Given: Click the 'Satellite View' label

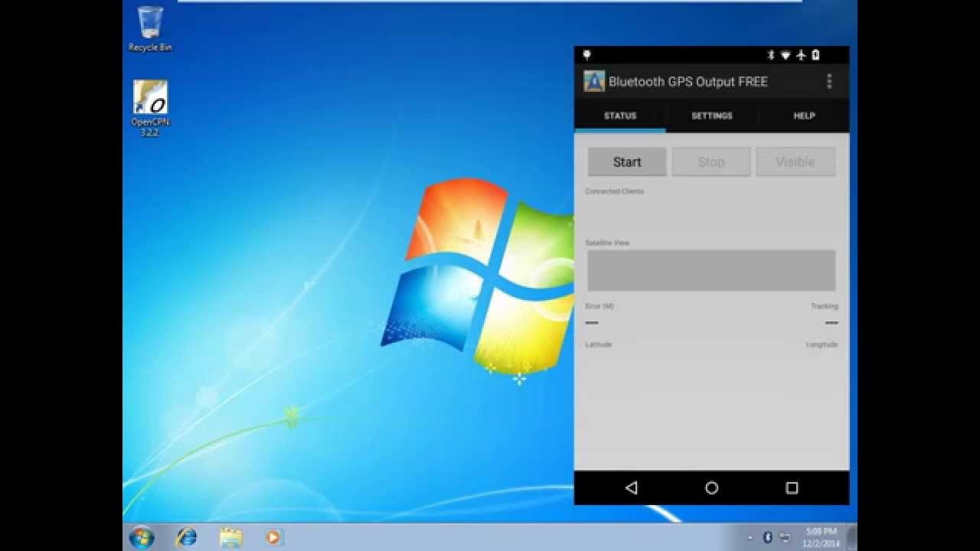Looking at the screenshot, I should click(607, 243).
